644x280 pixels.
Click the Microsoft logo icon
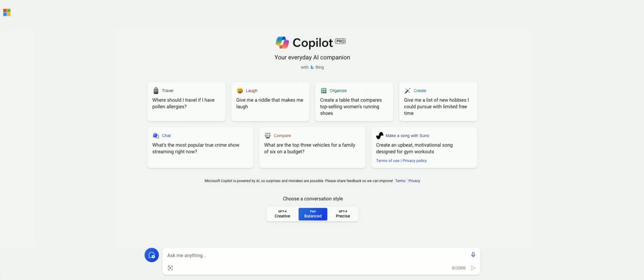(x=7, y=12)
